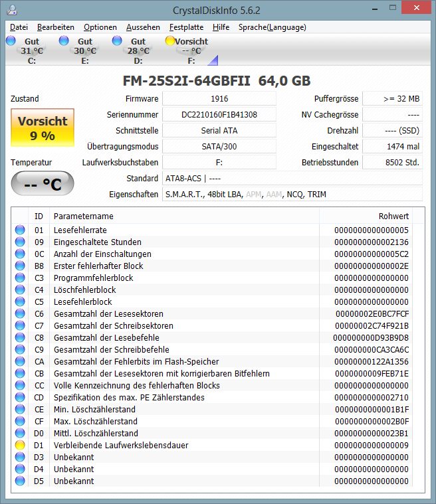Screen dimensions: 436x504
Task: Click status orb of Min. Löschzählerstand row
Action: click(20, 409)
